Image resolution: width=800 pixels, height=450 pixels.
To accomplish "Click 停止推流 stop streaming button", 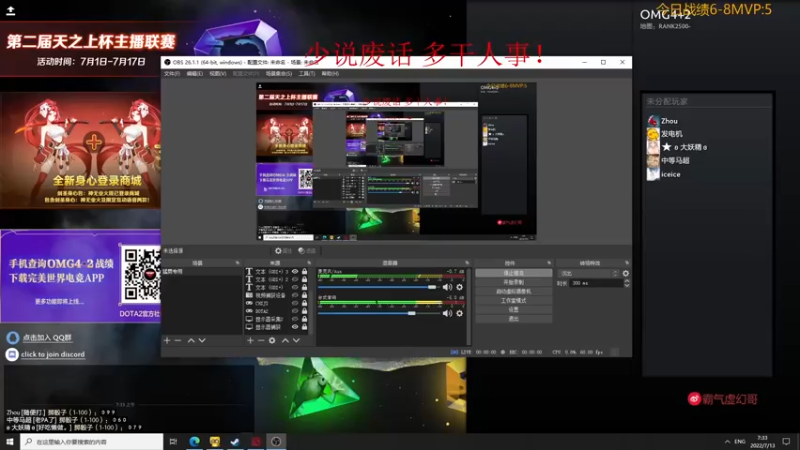I will tap(514, 273).
